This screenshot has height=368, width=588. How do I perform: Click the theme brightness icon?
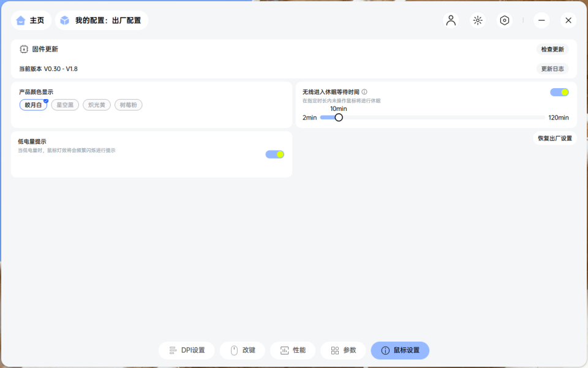478,20
